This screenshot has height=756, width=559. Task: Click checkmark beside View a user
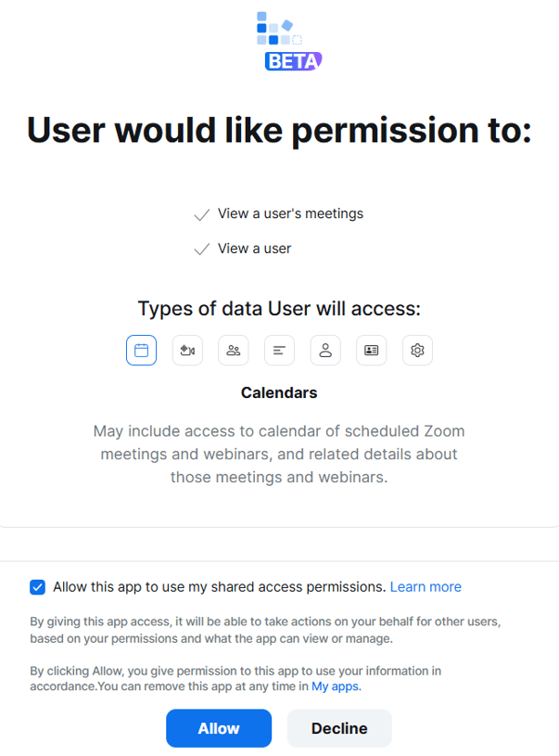[x=201, y=250]
